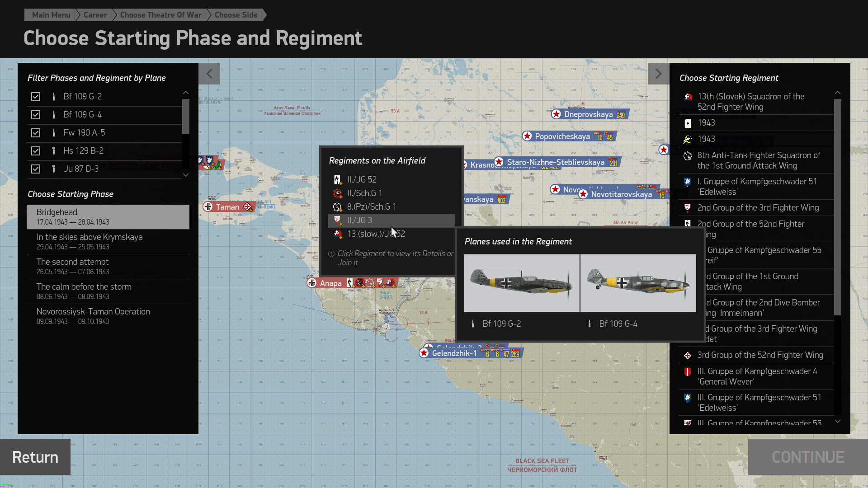
Task: Click the Popovicheskaya red star marker
Action: tap(527, 136)
